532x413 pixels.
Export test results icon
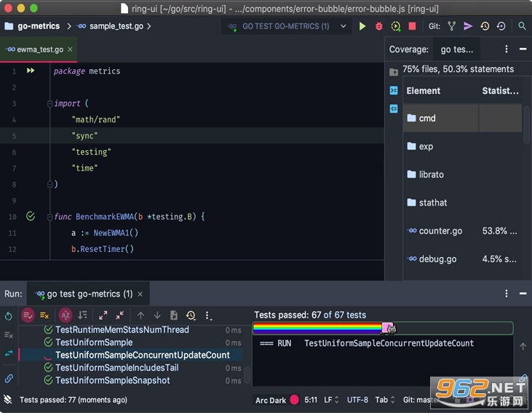(174, 315)
